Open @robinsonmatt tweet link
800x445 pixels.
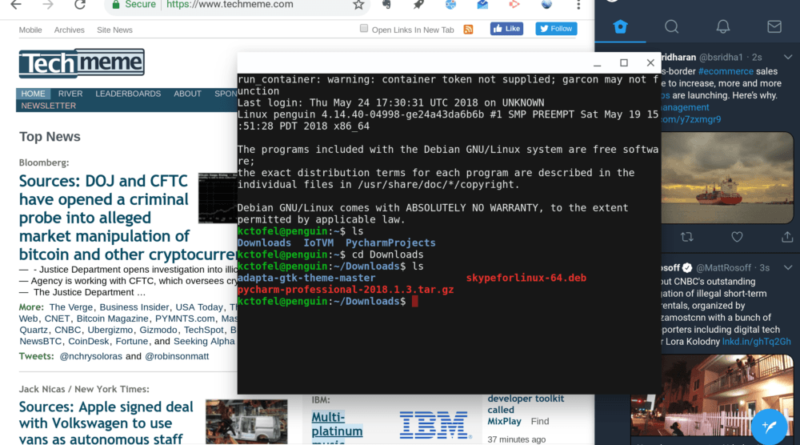click(x=177, y=356)
